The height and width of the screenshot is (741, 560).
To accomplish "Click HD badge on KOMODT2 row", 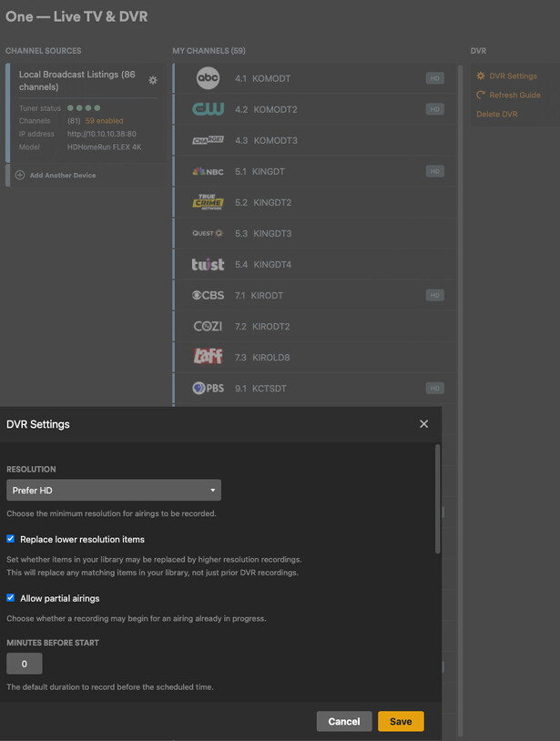I will pos(434,109).
